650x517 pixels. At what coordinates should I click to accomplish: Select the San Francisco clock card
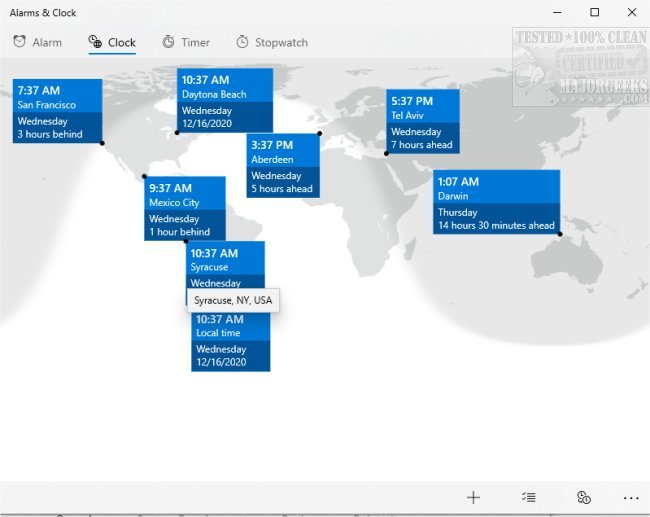coord(57,111)
